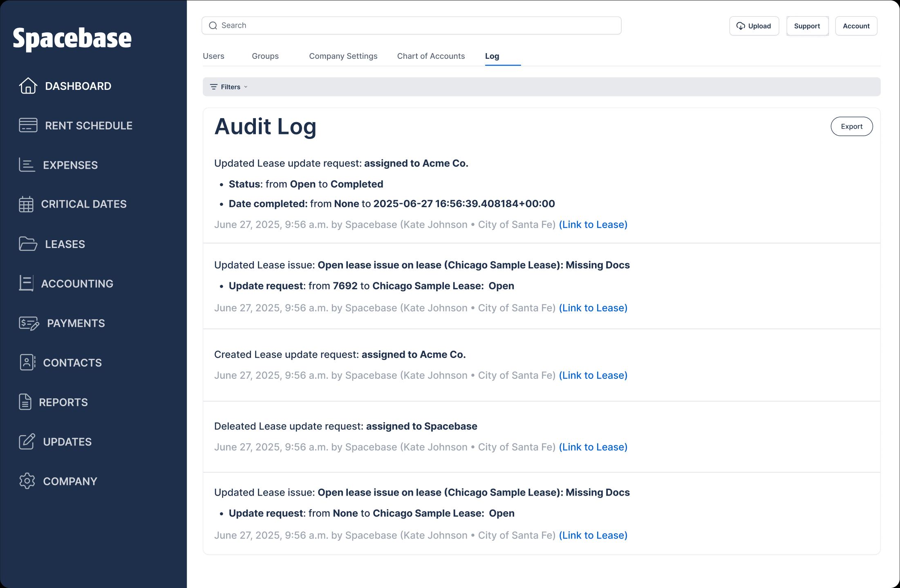Go to the Company Settings tab

click(343, 56)
